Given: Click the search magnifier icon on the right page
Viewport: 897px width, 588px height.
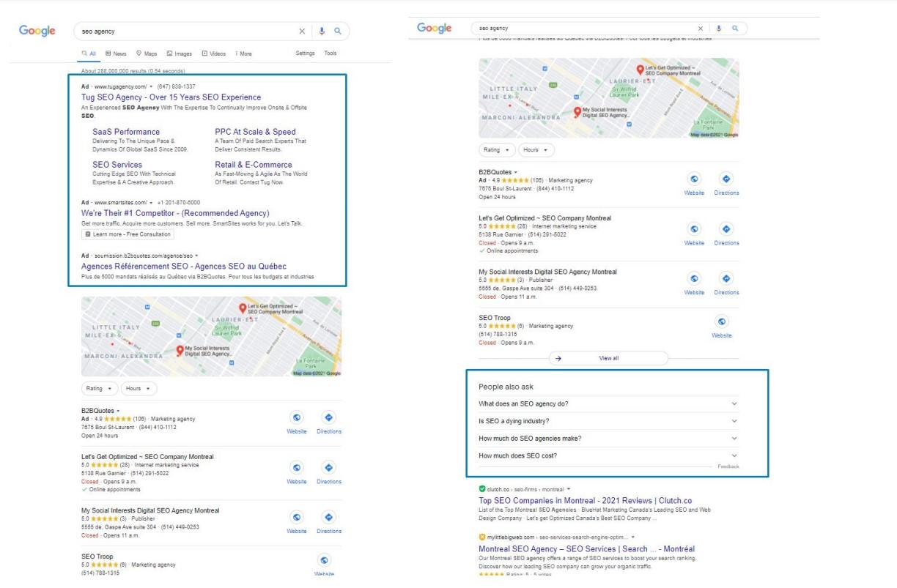Looking at the screenshot, I should pos(735,28).
